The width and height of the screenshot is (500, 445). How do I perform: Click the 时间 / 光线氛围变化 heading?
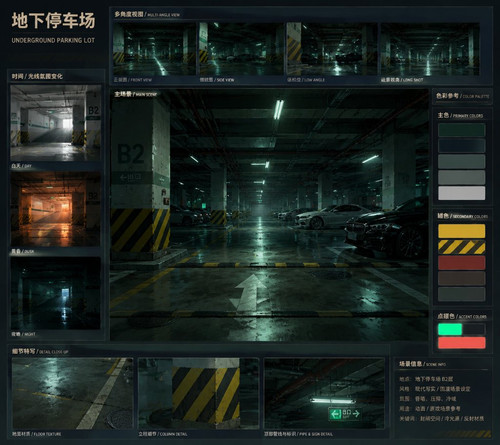click(37, 76)
